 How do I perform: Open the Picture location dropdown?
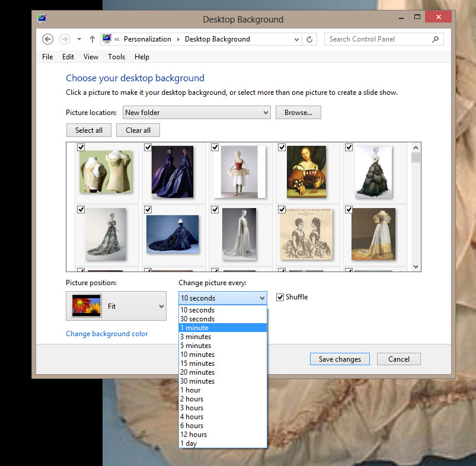point(196,113)
